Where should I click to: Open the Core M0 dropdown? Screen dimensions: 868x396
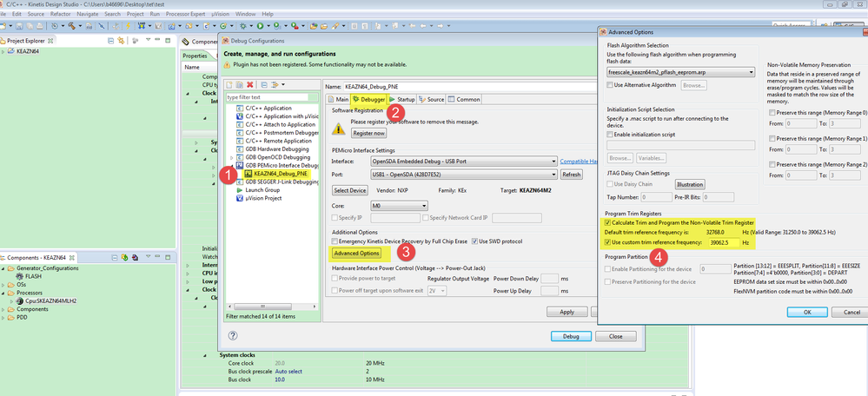(399, 206)
